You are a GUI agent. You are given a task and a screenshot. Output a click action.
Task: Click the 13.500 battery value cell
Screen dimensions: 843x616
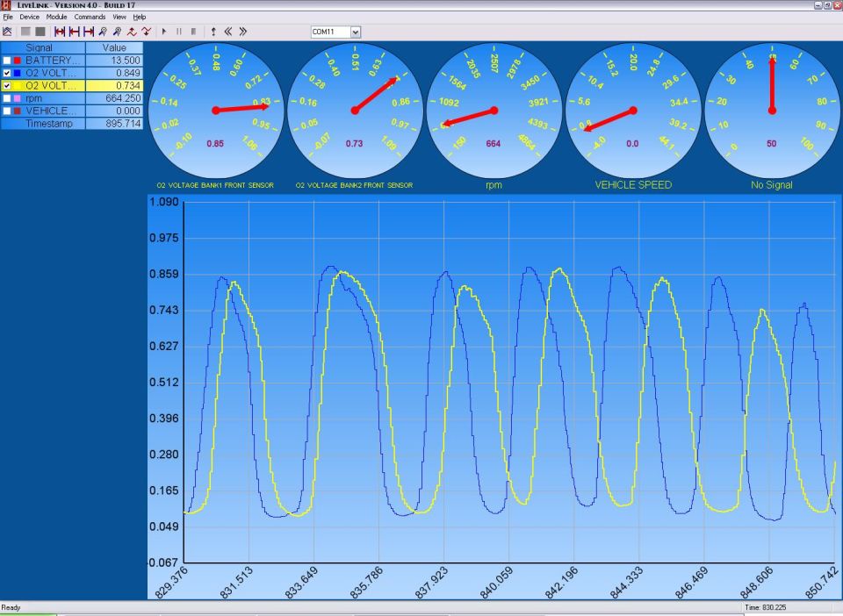[114, 61]
